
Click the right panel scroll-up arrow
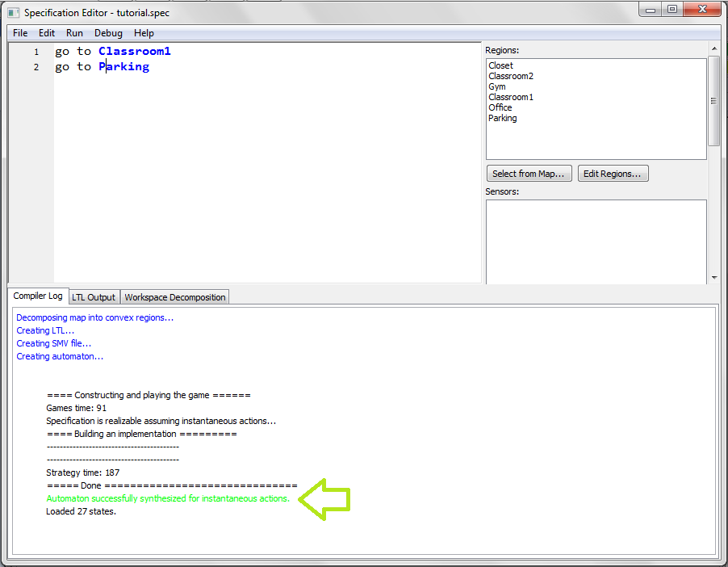click(x=713, y=49)
